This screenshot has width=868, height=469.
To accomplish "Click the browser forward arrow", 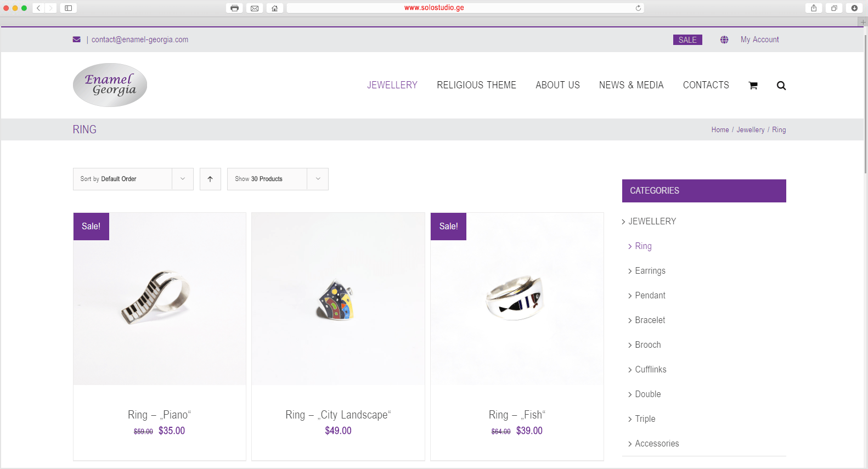I will pos(51,8).
